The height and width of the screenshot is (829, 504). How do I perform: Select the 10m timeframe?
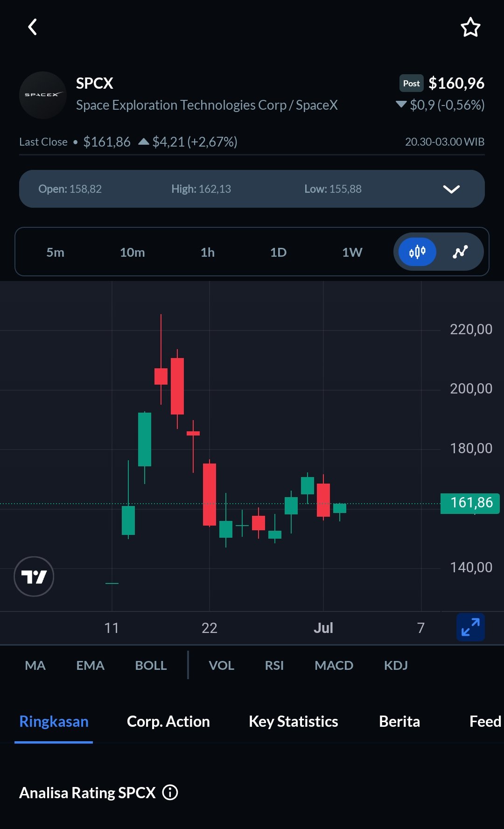132,253
